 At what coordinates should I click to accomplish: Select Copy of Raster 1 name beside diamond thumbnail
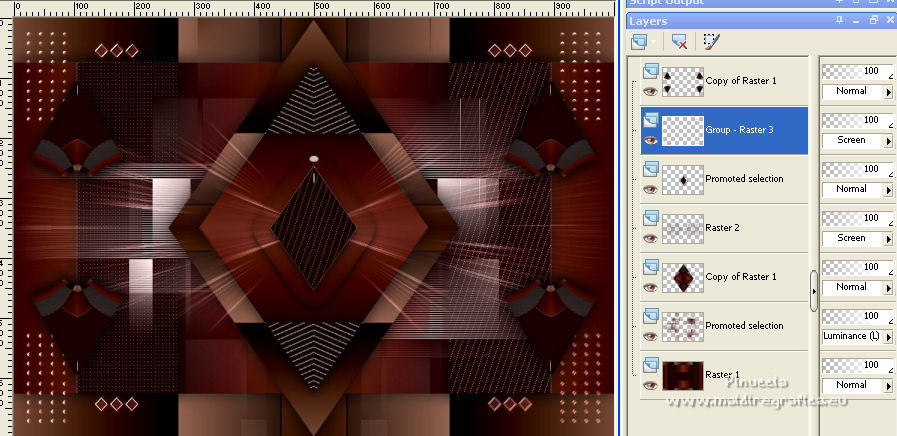pos(741,276)
